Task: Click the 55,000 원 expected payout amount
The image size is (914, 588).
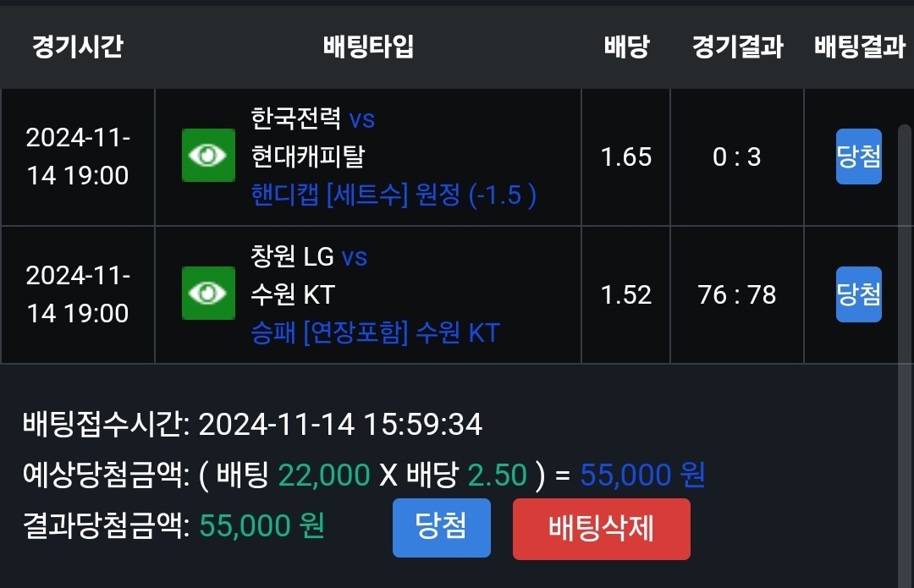Action: pos(642,475)
